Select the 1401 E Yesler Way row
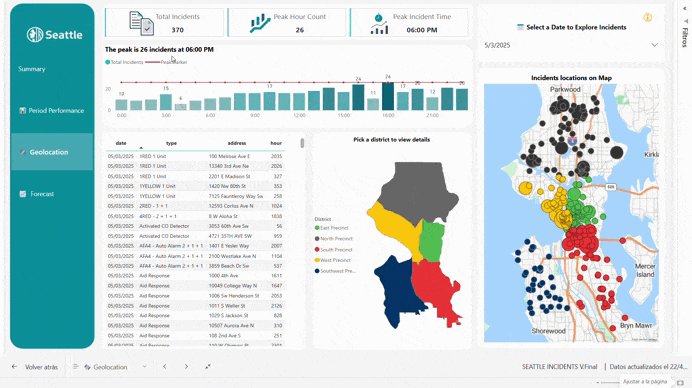Viewport: 692px width, 388px height. click(195, 246)
